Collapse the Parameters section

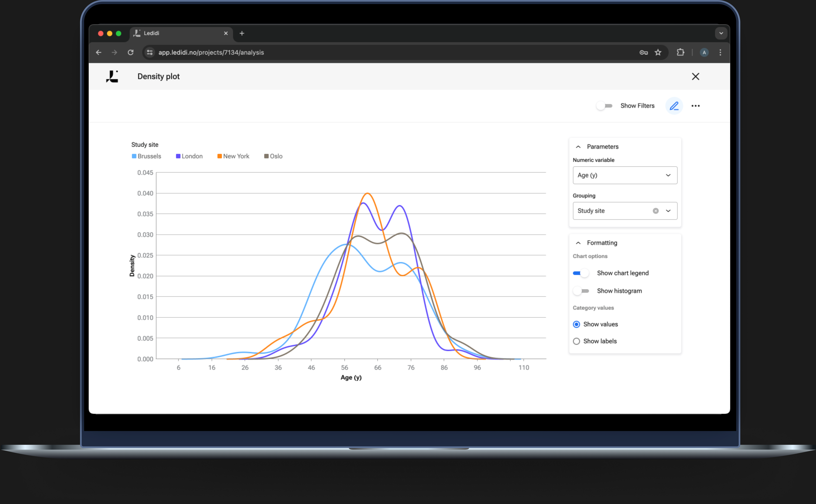pyautogui.click(x=578, y=147)
